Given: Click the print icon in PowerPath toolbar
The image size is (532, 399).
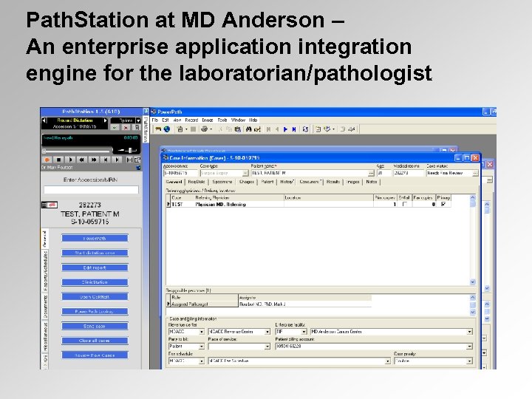Looking at the screenshot, I should 204,129.
